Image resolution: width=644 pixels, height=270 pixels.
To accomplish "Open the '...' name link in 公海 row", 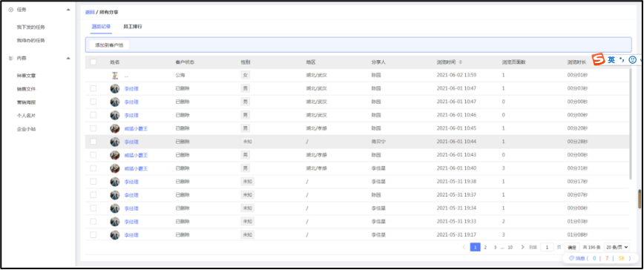I will pos(126,76).
